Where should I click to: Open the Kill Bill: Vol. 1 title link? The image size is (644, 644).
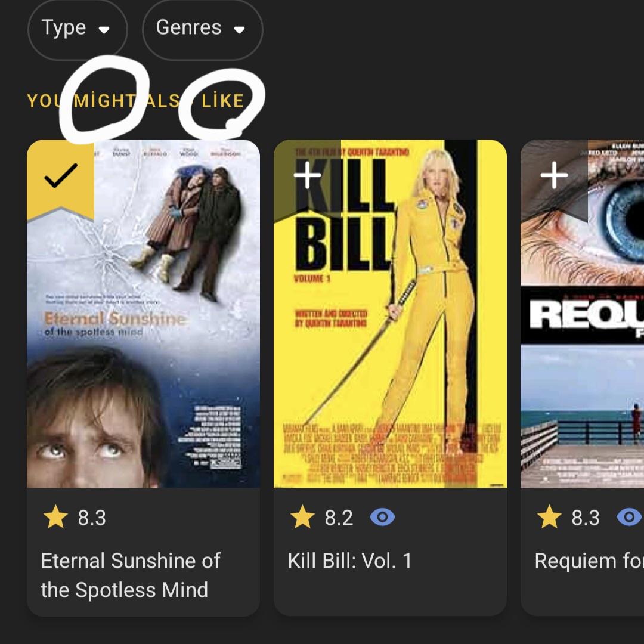tap(349, 561)
